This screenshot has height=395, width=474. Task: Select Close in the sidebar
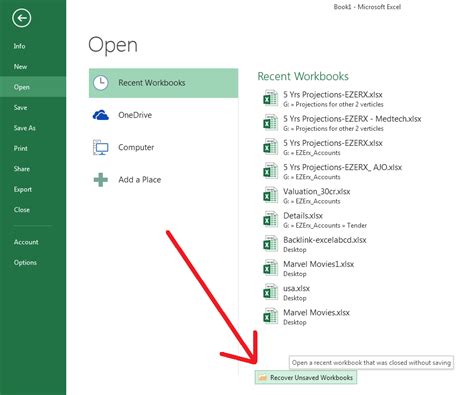coord(22,210)
